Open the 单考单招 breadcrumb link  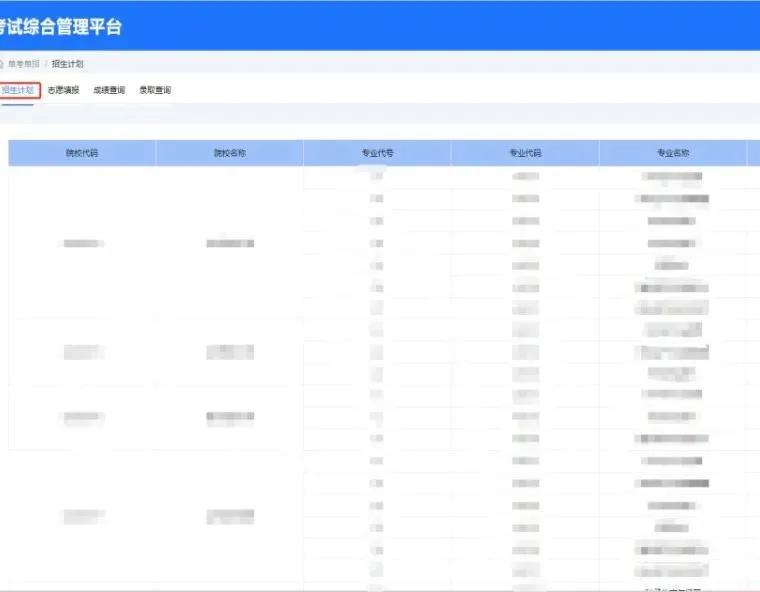coord(24,63)
